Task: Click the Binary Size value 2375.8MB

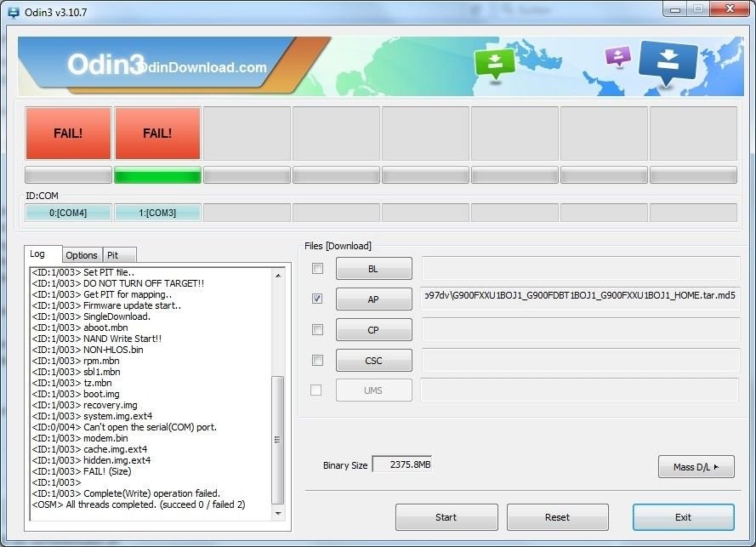Action: [x=402, y=464]
